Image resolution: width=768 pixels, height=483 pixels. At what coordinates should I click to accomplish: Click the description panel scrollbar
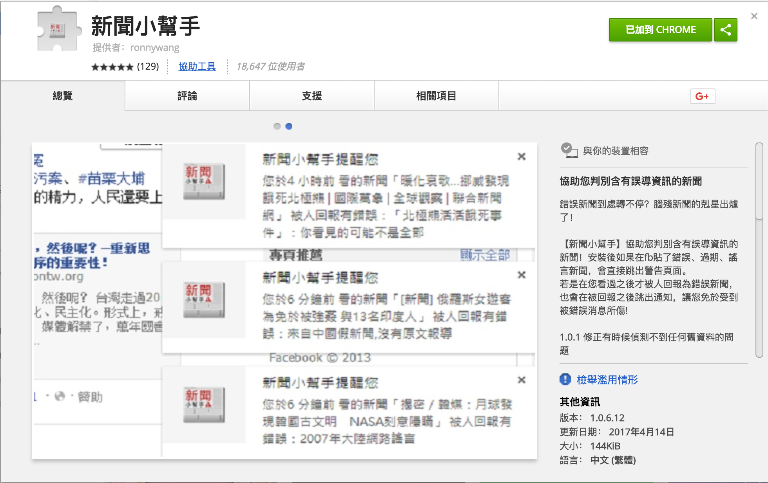coord(759,250)
